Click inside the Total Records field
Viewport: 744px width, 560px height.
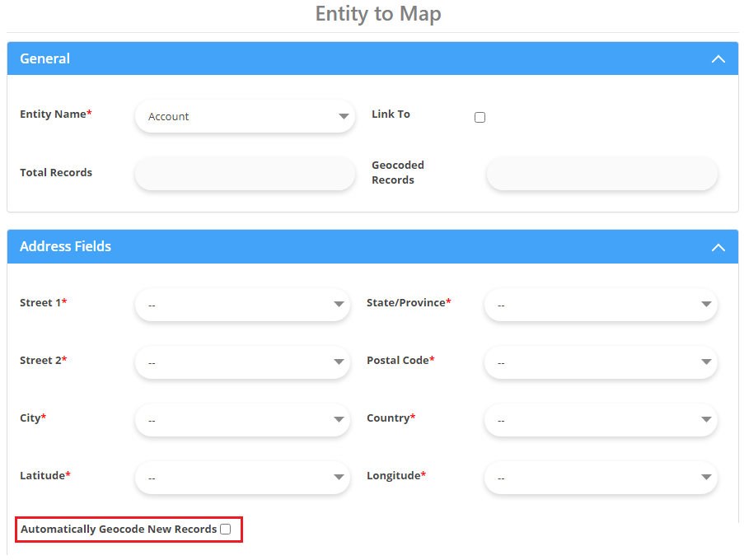(x=244, y=174)
